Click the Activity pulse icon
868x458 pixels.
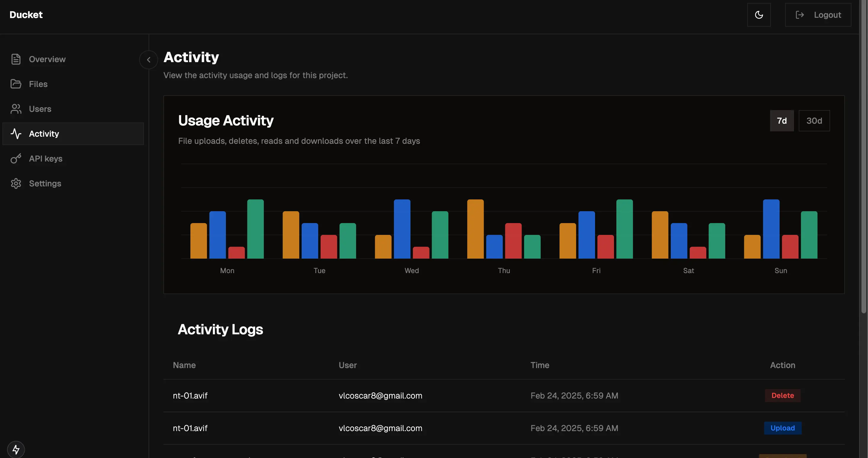[x=16, y=134]
